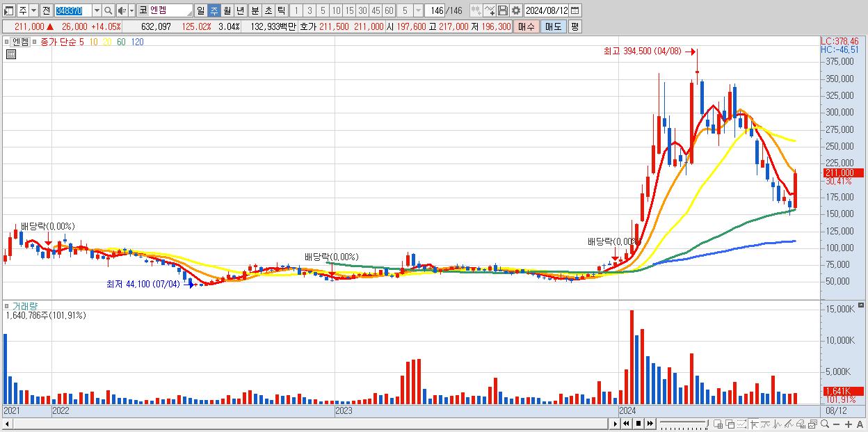Select the 주 weekly period button
The width and height of the screenshot is (868, 432).
pyautogui.click(x=214, y=10)
